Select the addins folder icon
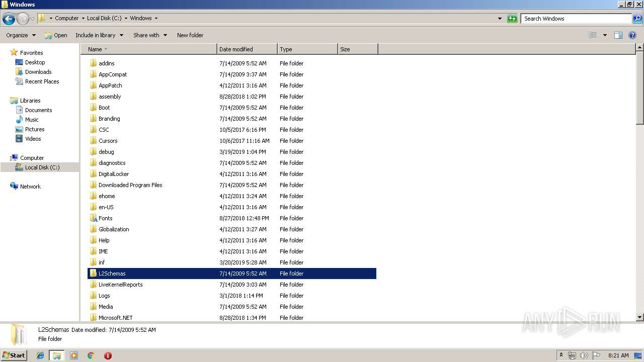644x362 pixels. (x=93, y=63)
